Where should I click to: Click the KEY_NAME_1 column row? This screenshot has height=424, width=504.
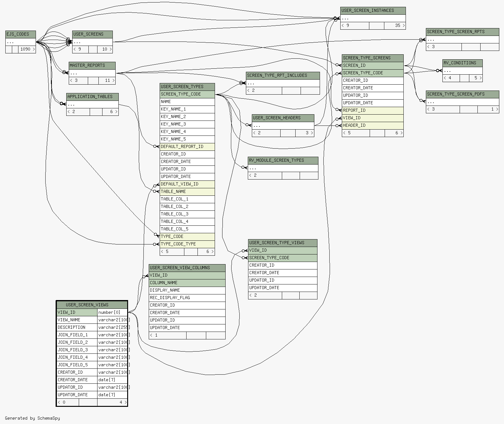click(x=187, y=109)
